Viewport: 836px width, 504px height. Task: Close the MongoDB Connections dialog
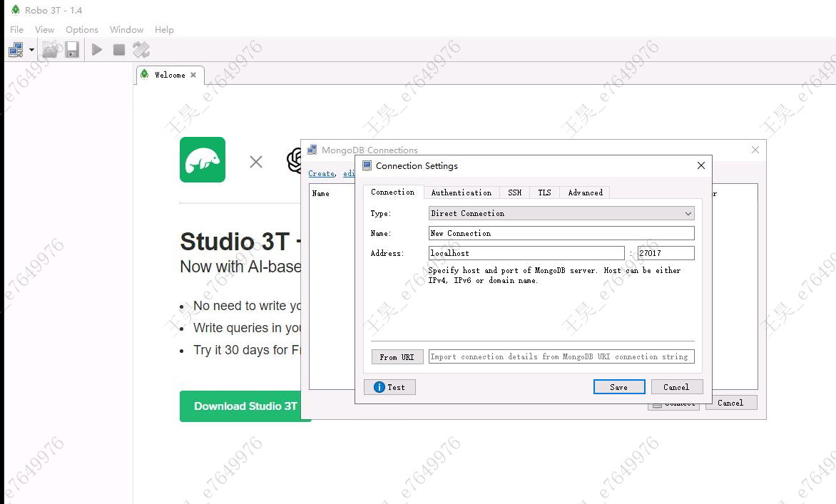click(x=755, y=150)
